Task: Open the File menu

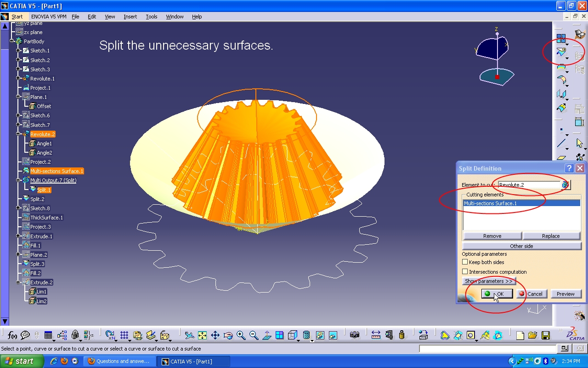Action: point(75,17)
